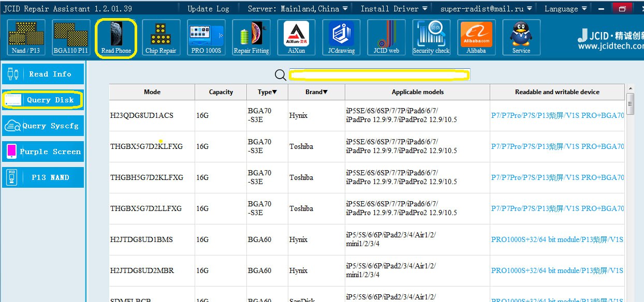
Task: Open the Read Info sidebar section
Action: (43, 74)
